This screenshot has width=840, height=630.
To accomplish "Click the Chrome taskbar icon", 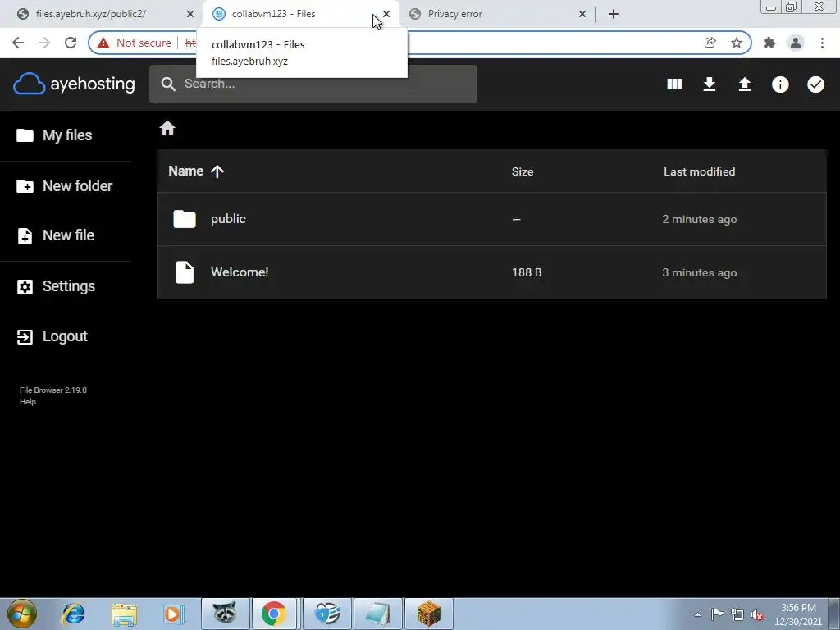I will (x=274, y=614).
